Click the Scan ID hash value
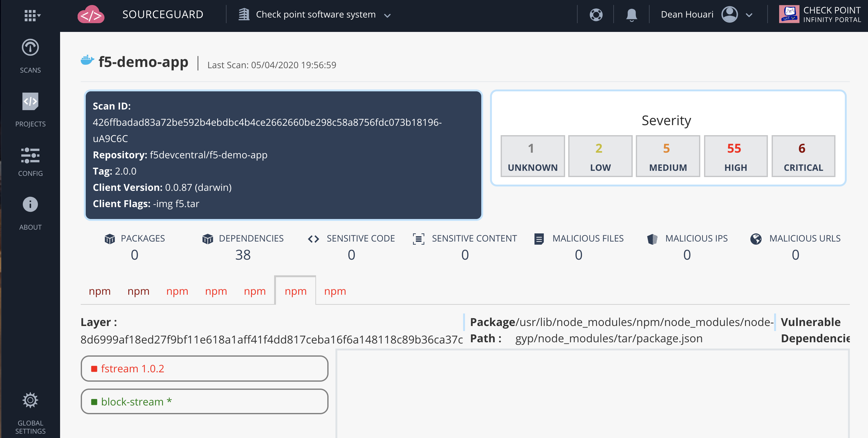868x438 pixels. tap(267, 130)
